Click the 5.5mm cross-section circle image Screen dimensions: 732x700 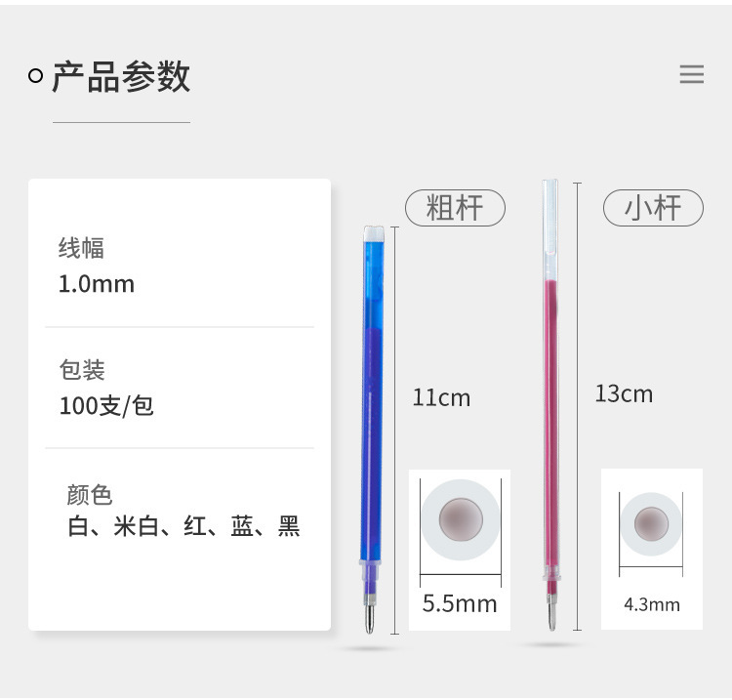pos(460,518)
